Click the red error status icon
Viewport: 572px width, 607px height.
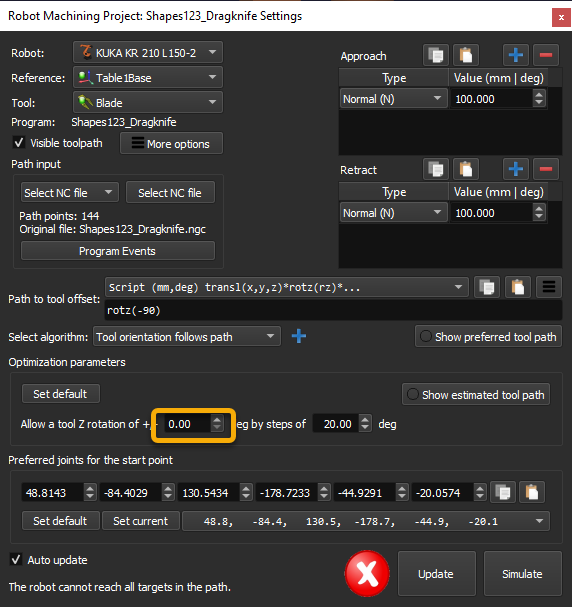click(x=367, y=573)
